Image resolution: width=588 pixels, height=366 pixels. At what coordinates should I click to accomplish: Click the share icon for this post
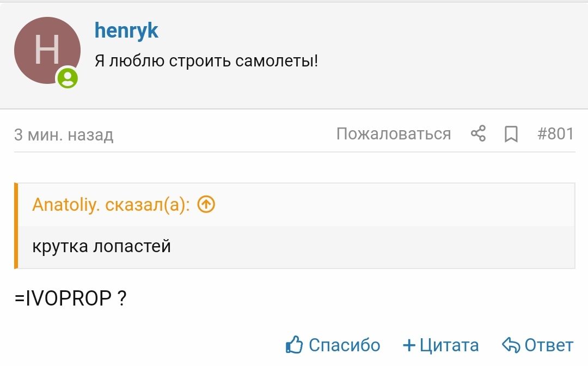coord(478,133)
